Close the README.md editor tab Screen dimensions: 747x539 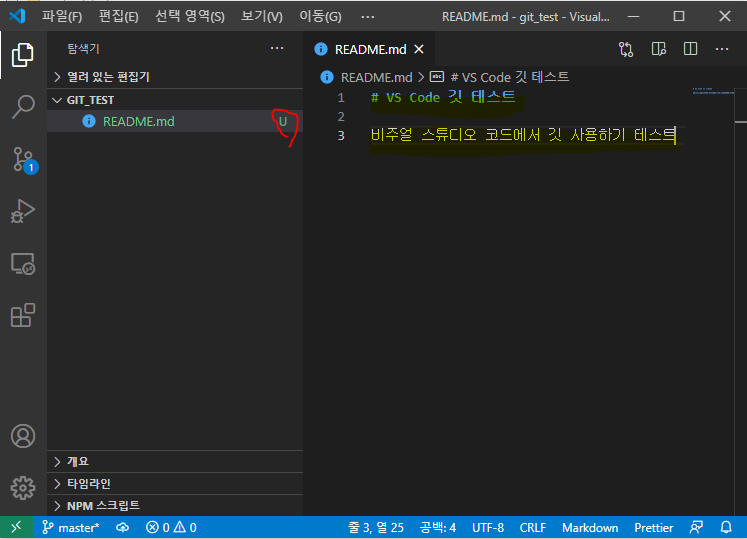pos(419,49)
